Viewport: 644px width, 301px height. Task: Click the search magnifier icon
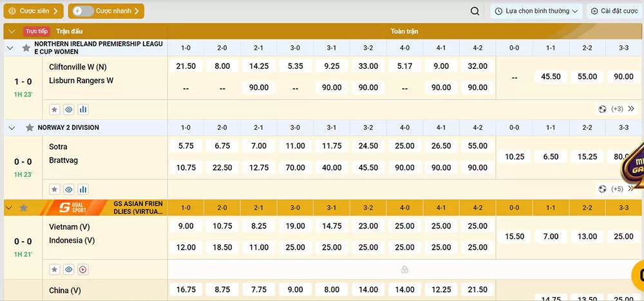tap(475, 11)
